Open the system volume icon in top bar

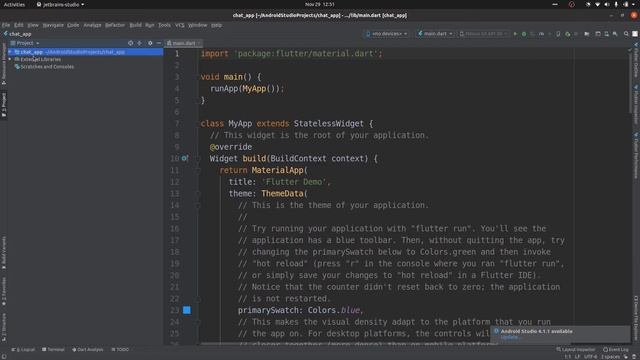point(607,4)
